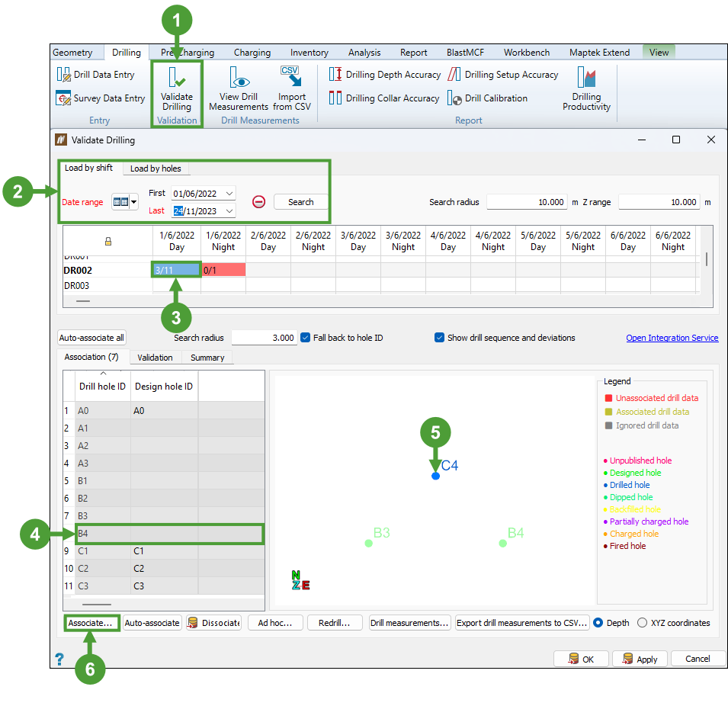The height and width of the screenshot is (706, 728).
Task: Click the Associate… button
Action: pos(91,623)
